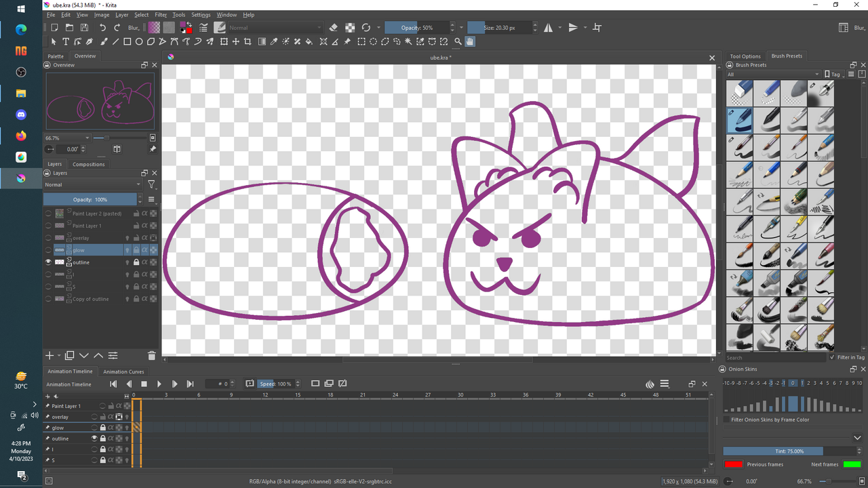Open the Layer menu
The width and height of the screenshot is (868, 488).
pos(121,14)
